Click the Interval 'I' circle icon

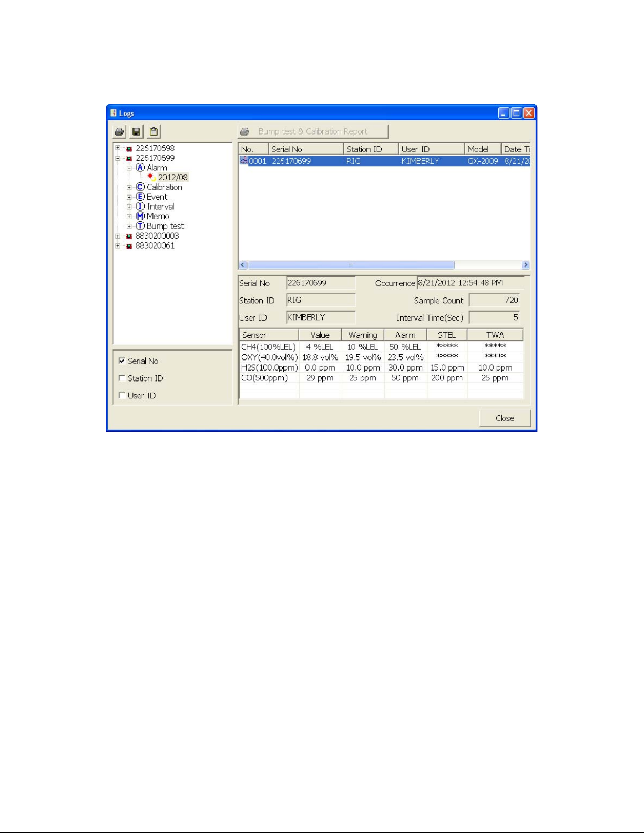point(140,207)
